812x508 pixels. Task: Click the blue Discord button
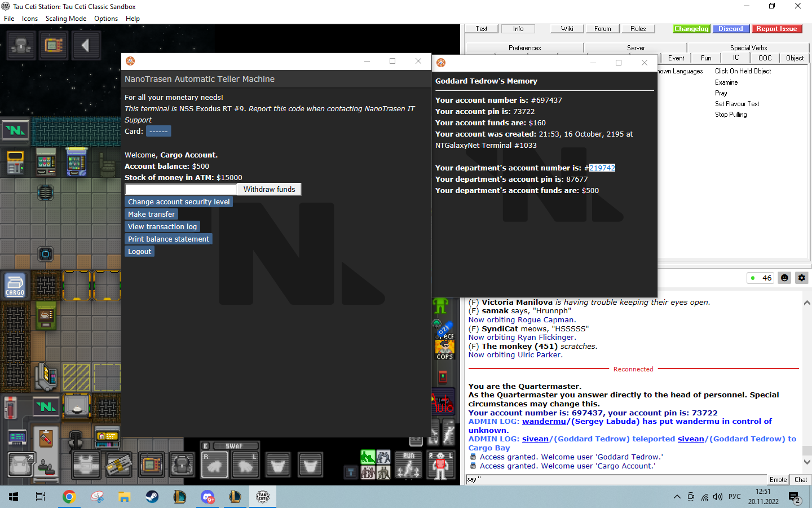click(x=731, y=29)
